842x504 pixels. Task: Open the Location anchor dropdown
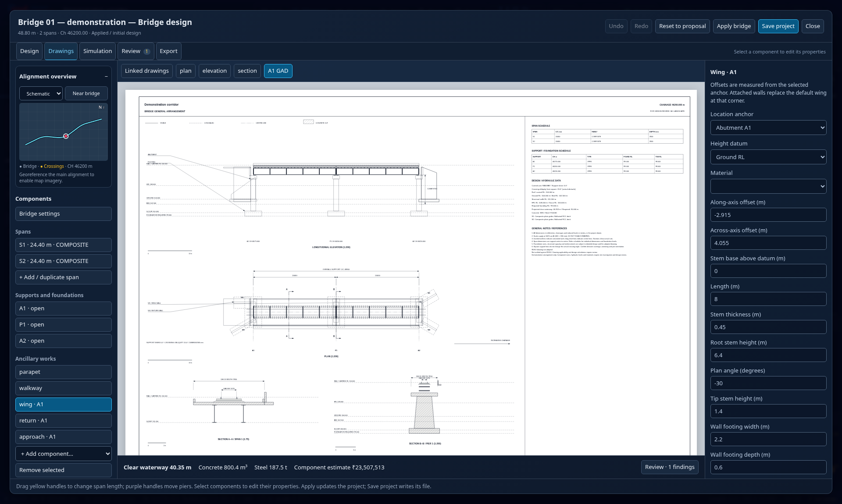pyautogui.click(x=768, y=128)
